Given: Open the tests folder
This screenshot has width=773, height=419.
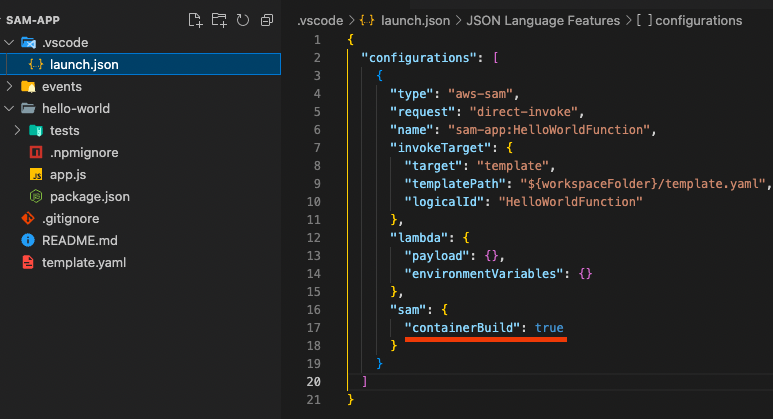Looking at the screenshot, I should (x=65, y=131).
